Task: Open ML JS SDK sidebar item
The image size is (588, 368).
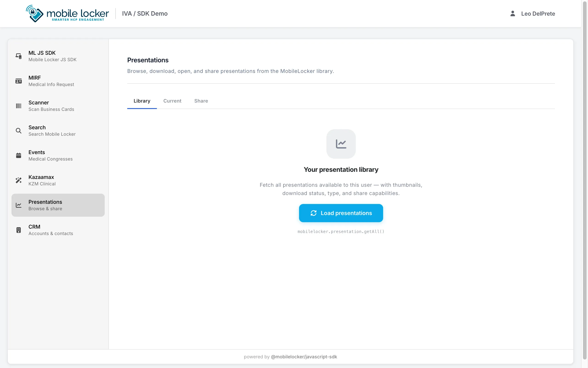Action: point(58,56)
